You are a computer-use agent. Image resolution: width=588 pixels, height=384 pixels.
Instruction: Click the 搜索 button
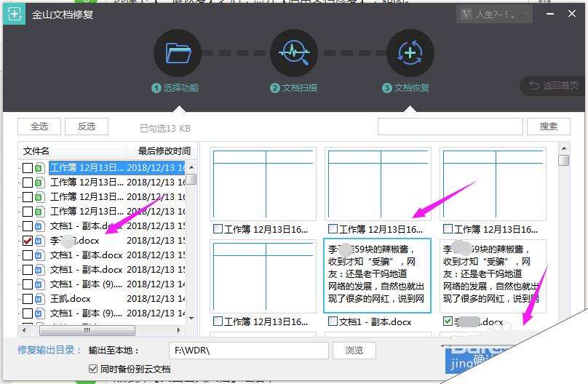tap(548, 127)
